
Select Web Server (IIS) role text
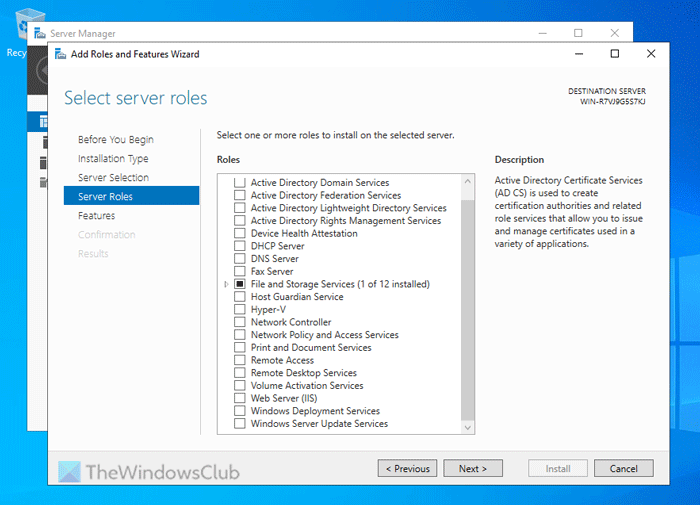[x=284, y=398]
